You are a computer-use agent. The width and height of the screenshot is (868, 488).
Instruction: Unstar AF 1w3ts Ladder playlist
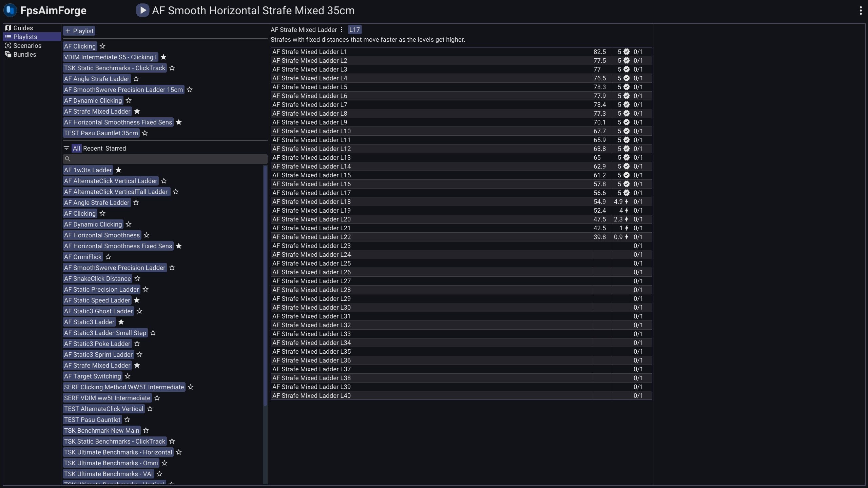click(118, 170)
